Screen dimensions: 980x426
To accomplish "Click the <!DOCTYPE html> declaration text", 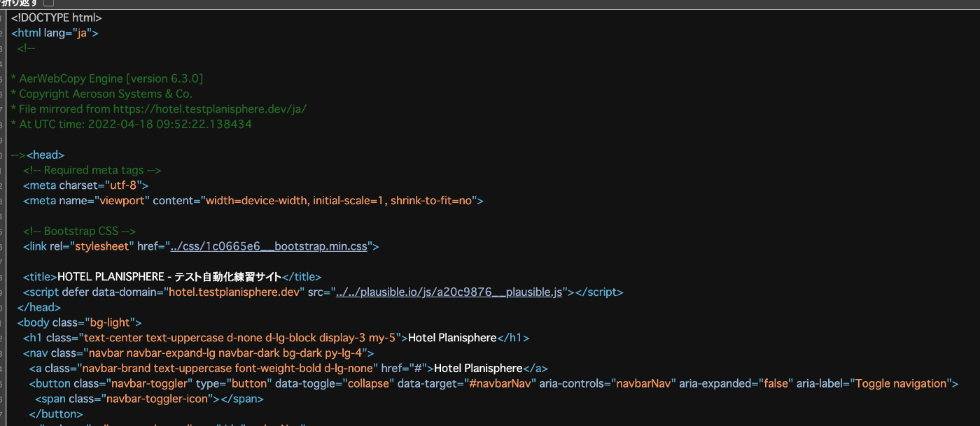I will (57, 17).
